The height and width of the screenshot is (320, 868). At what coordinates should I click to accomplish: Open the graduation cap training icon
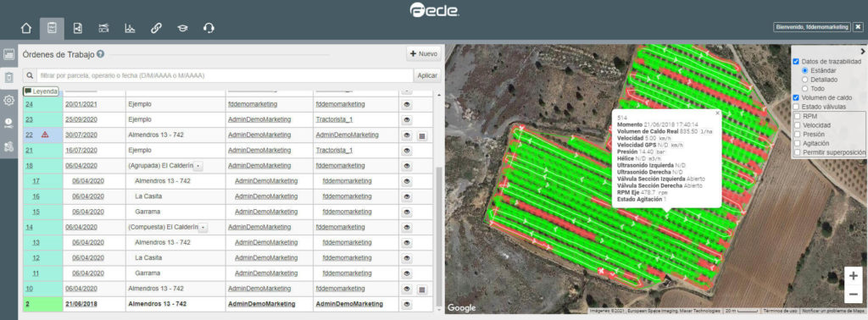tap(183, 28)
